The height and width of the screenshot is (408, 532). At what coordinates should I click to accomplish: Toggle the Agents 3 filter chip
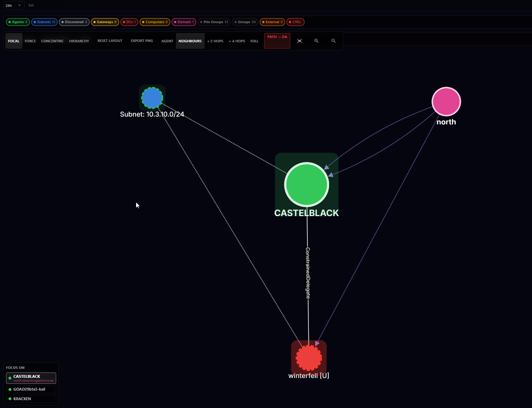pos(18,22)
